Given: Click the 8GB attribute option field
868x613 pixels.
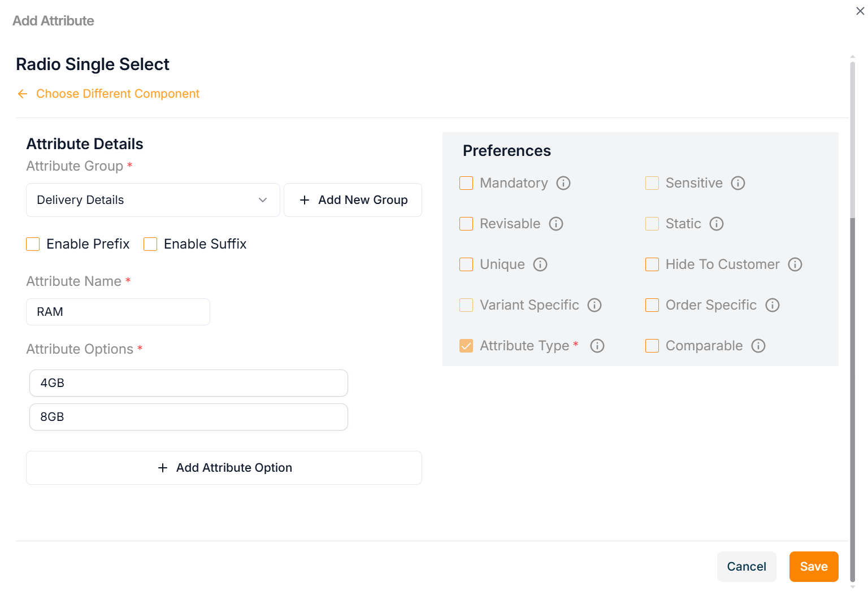Looking at the screenshot, I should tap(188, 417).
